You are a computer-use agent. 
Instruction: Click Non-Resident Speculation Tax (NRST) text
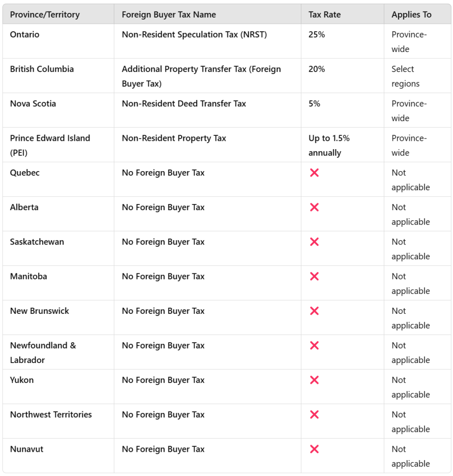(x=194, y=35)
